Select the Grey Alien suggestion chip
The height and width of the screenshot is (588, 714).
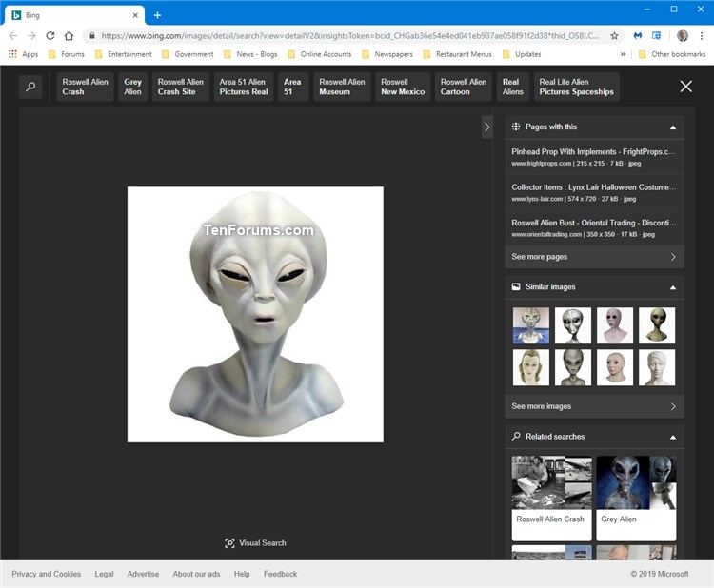(133, 87)
